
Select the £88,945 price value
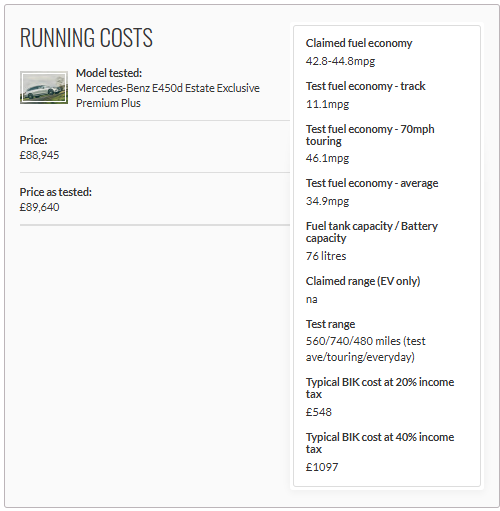pyautogui.click(x=39, y=155)
